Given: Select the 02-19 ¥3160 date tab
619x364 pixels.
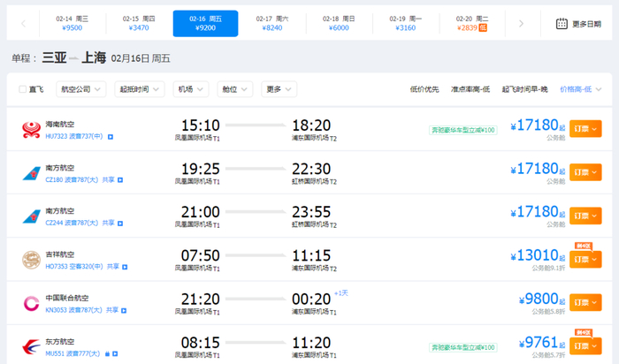Looking at the screenshot, I should (x=405, y=24).
